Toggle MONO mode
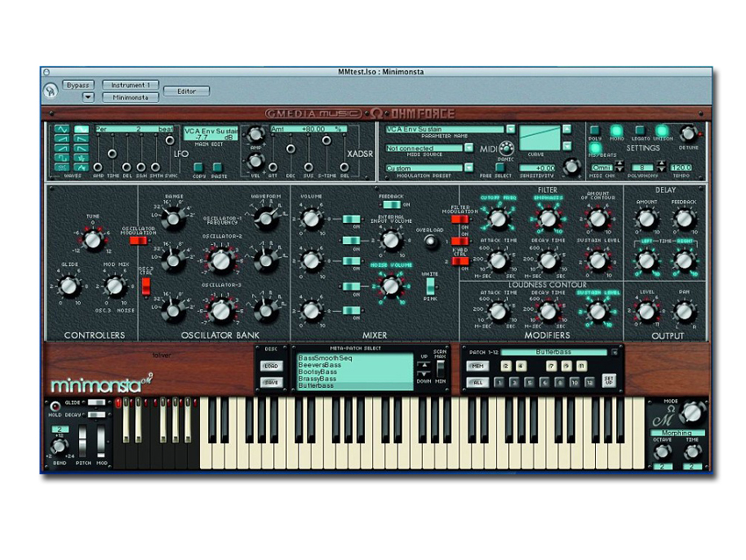The height and width of the screenshot is (560, 746). (x=617, y=131)
